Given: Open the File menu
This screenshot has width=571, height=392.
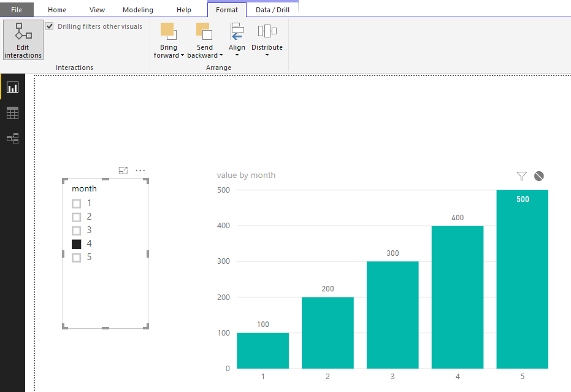Looking at the screenshot, I should click(17, 10).
